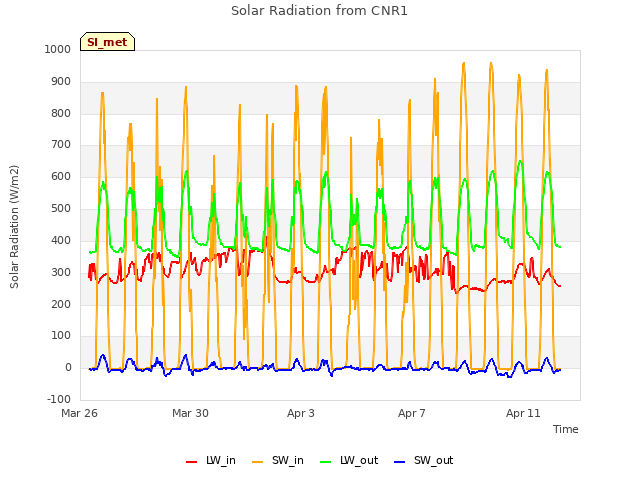Click the 1000 y-axis tick label
Screen dimensions: 640x480
[58, 49]
